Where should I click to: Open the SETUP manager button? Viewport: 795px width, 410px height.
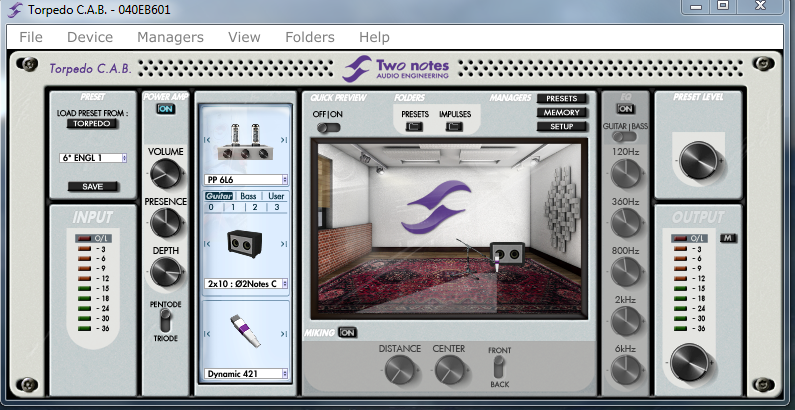(x=562, y=127)
